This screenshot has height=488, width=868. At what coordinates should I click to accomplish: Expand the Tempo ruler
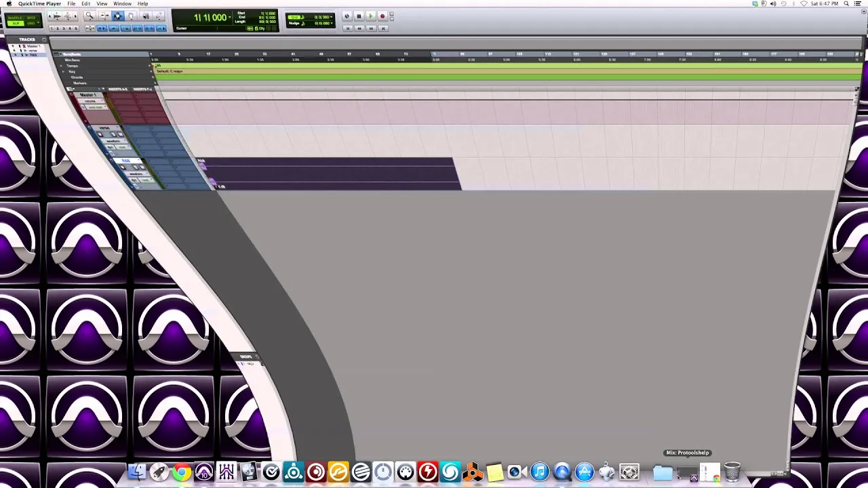coord(61,66)
